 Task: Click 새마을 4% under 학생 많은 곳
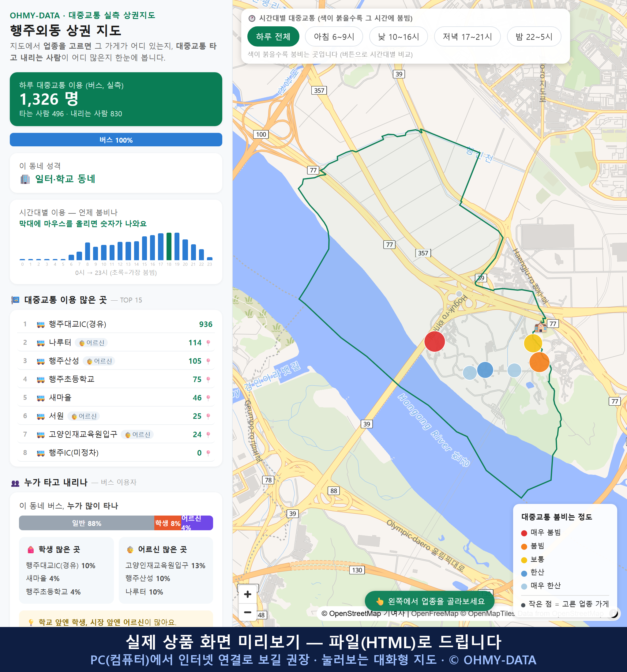click(x=43, y=578)
